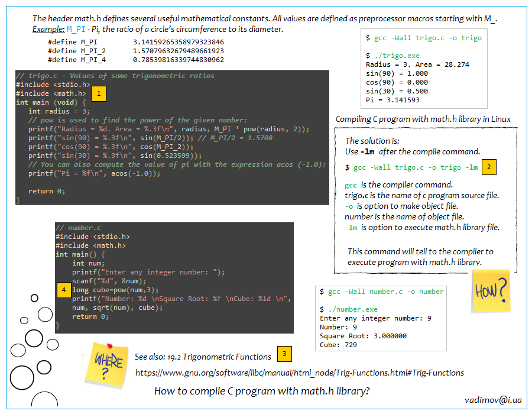Click 'trigo.c is the name of c program source file.'
Screen dimensions: 532x414
pyautogui.click(x=421, y=195)
